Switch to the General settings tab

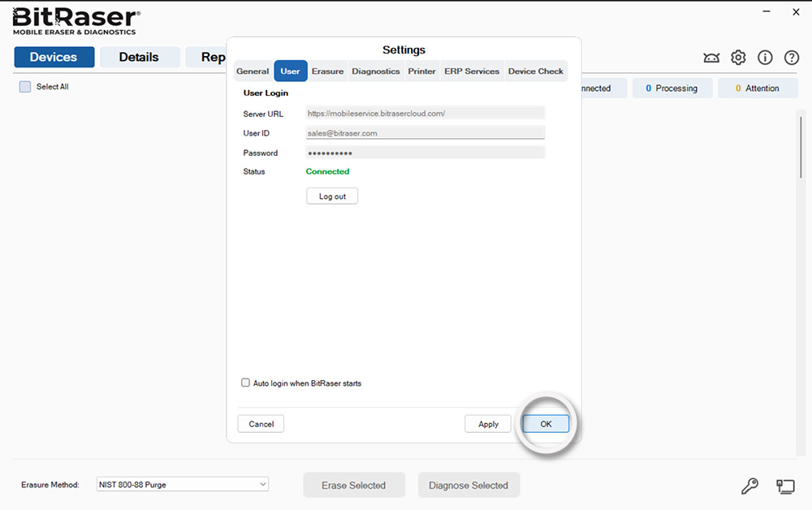pos(253,71)
